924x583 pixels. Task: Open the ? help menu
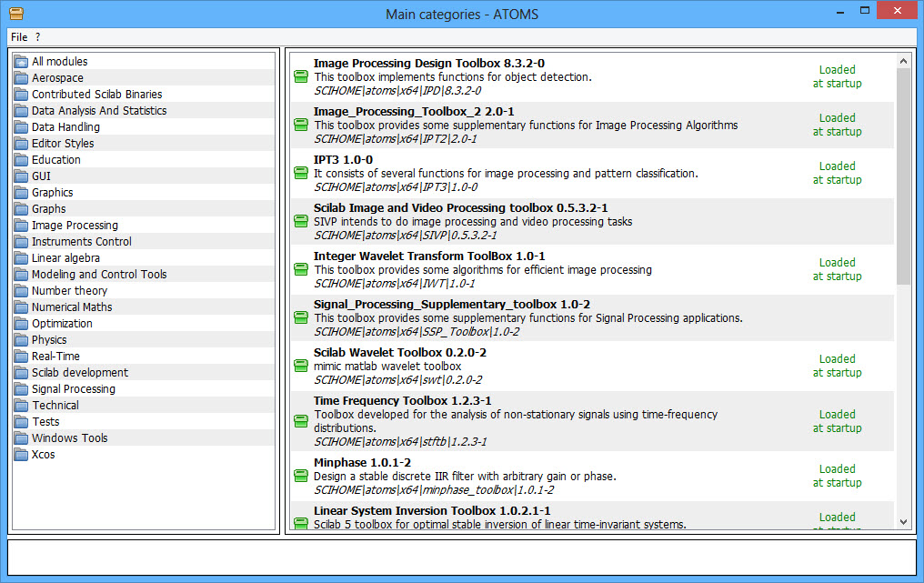(x=37, y=37)
